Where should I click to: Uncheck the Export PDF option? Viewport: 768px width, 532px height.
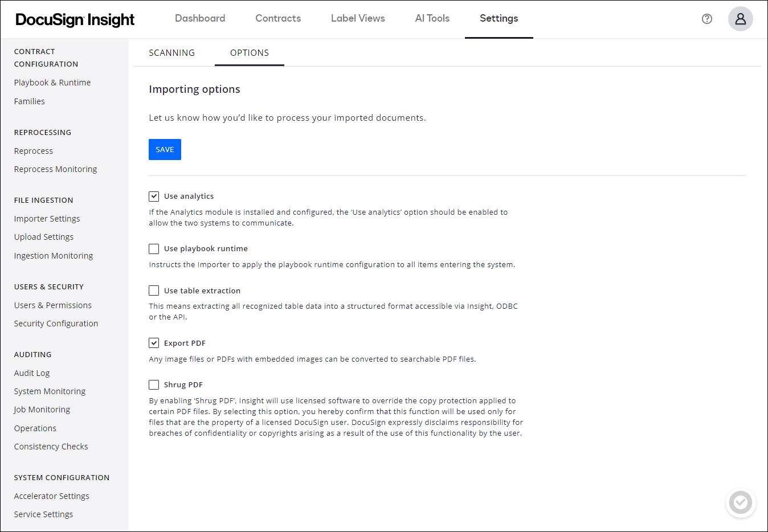(153, 342)
